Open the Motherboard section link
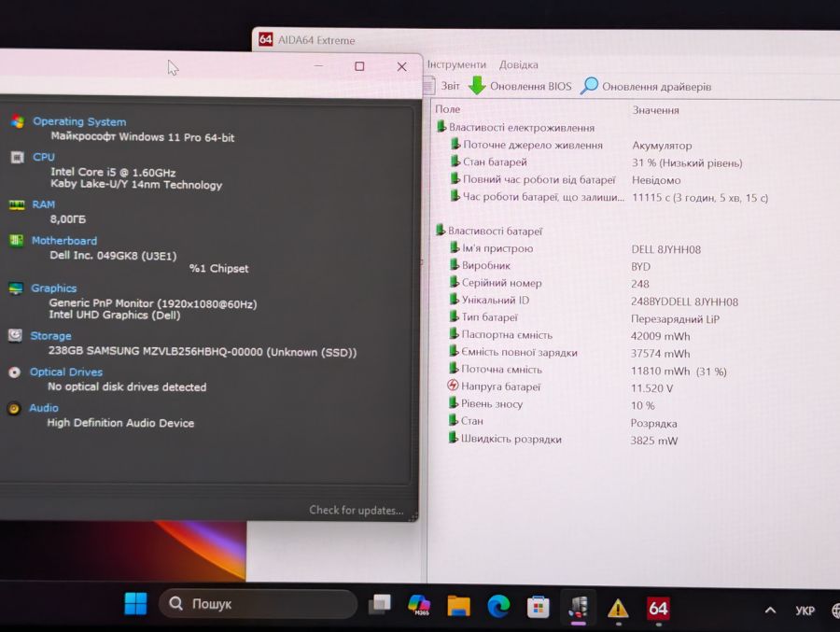The image size is (840, 632). pyautogui.click(x=63, y=241)
